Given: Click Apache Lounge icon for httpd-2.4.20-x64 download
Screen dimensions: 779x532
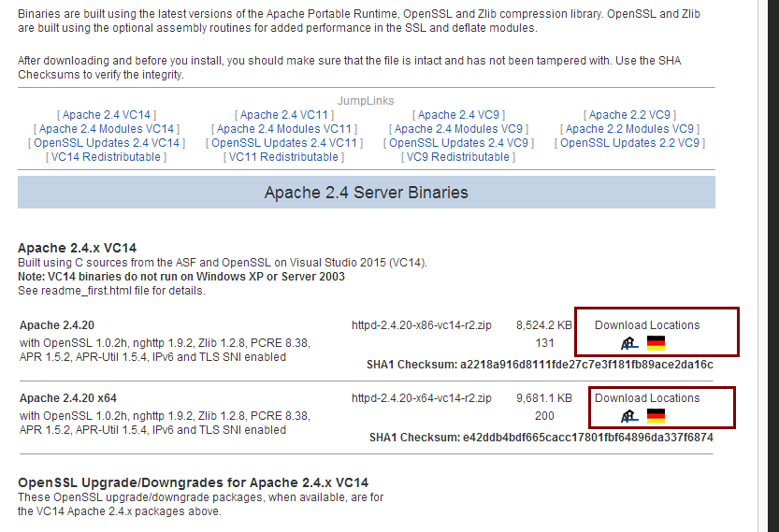Looking at the screenshot, I should 629,416.
